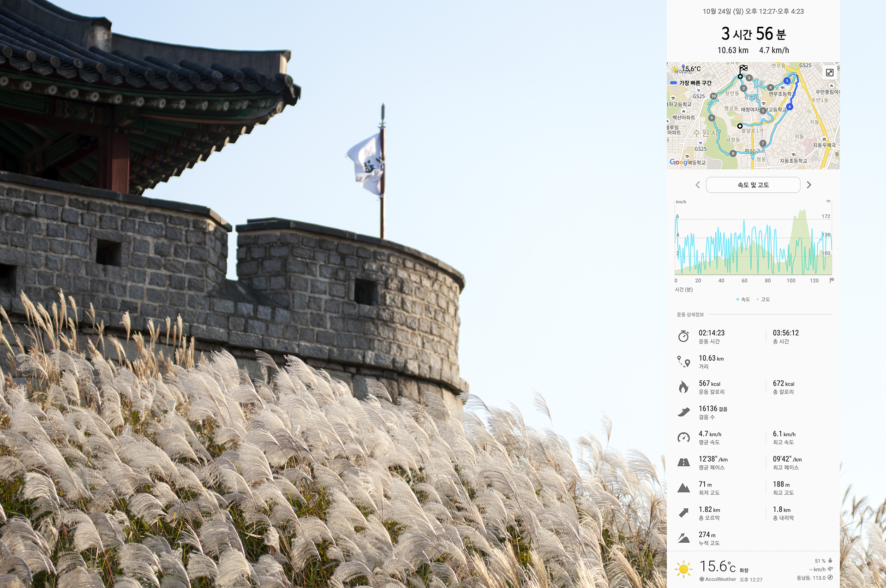The width and height of the screenshot is (886, 588).
Task: Click the shoe step count icon
Action: 683,412
